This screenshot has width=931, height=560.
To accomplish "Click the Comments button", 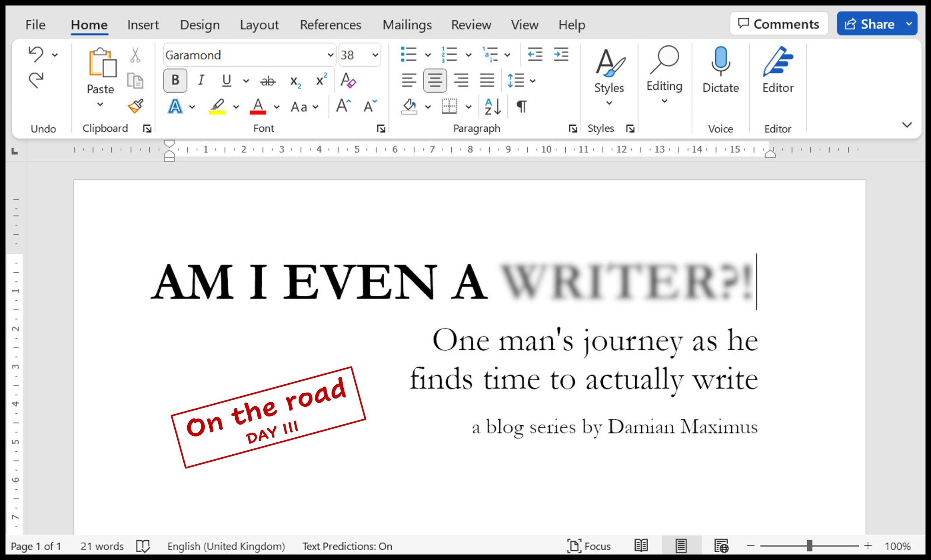I will point(779,24).
